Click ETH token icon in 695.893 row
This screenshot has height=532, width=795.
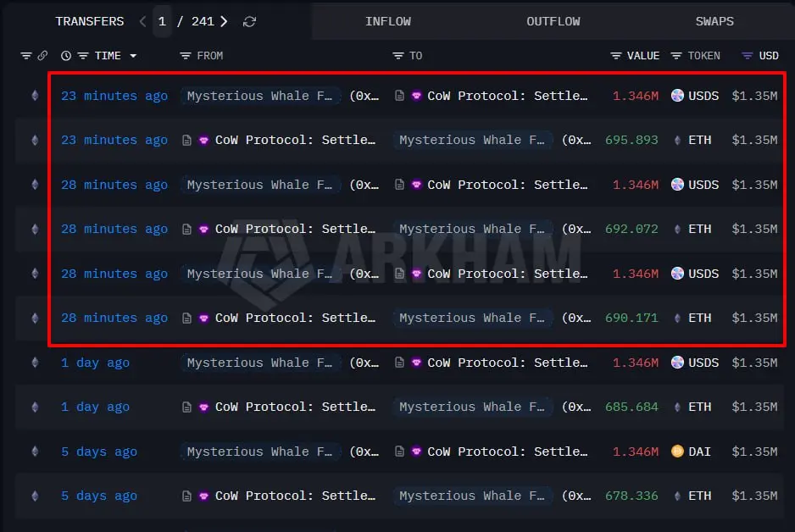(x=677, y=140)
